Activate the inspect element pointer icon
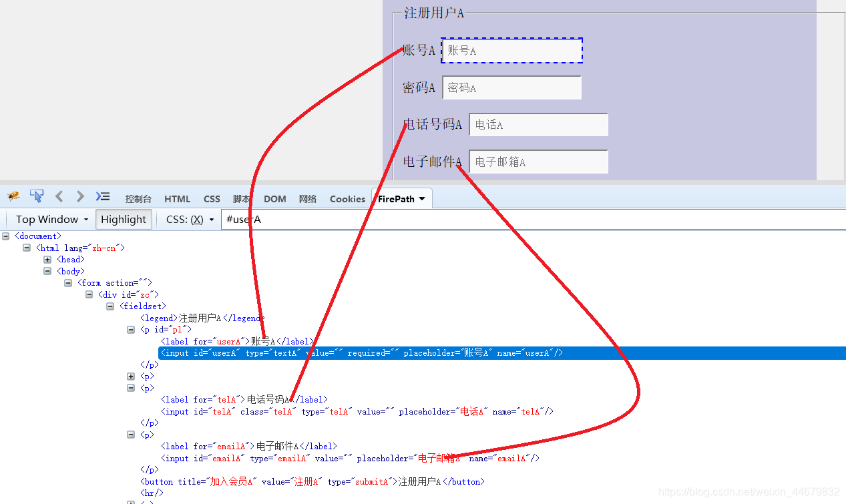This screenshot has height=504, width=846. (x=37, y=196)
